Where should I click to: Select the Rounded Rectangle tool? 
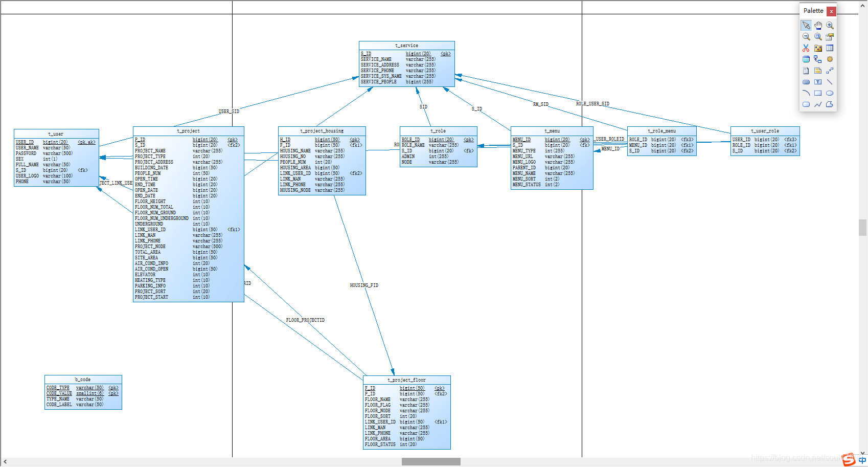[x=806, y=104]
